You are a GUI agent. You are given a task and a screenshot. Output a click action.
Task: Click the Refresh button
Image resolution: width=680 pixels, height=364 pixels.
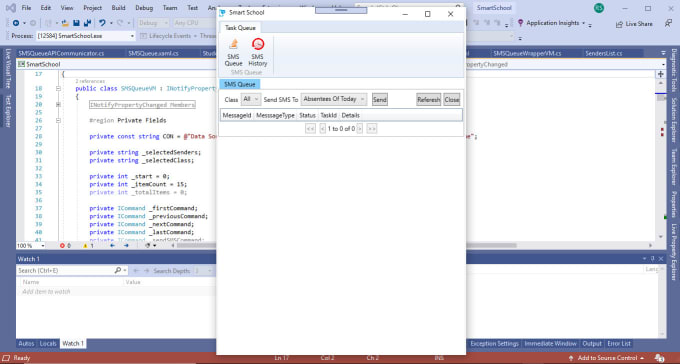[x=428, y=100]
